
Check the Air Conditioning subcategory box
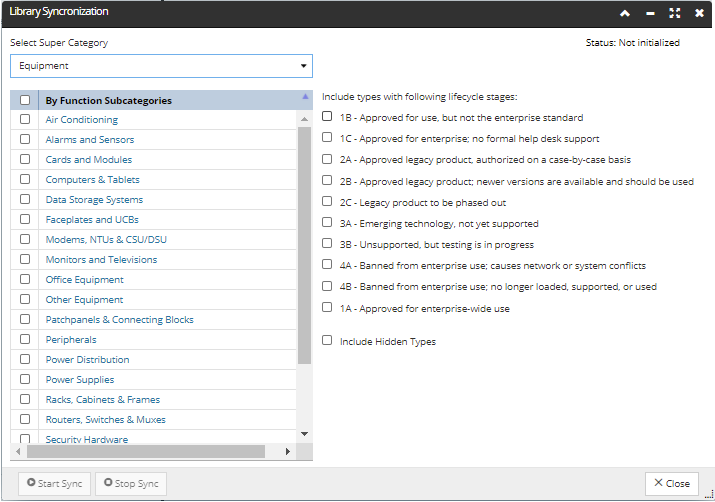click(25, 119)
